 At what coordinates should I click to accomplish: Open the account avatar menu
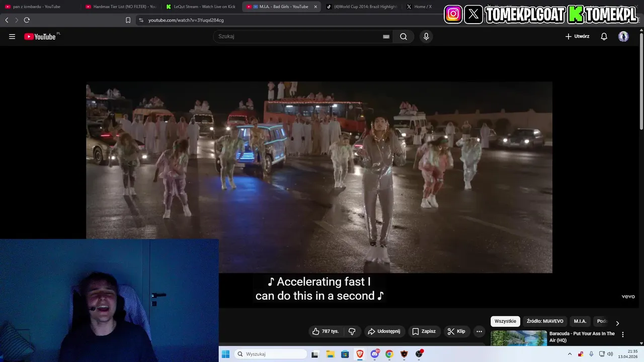pyautogui.click(x=623, y=36)
